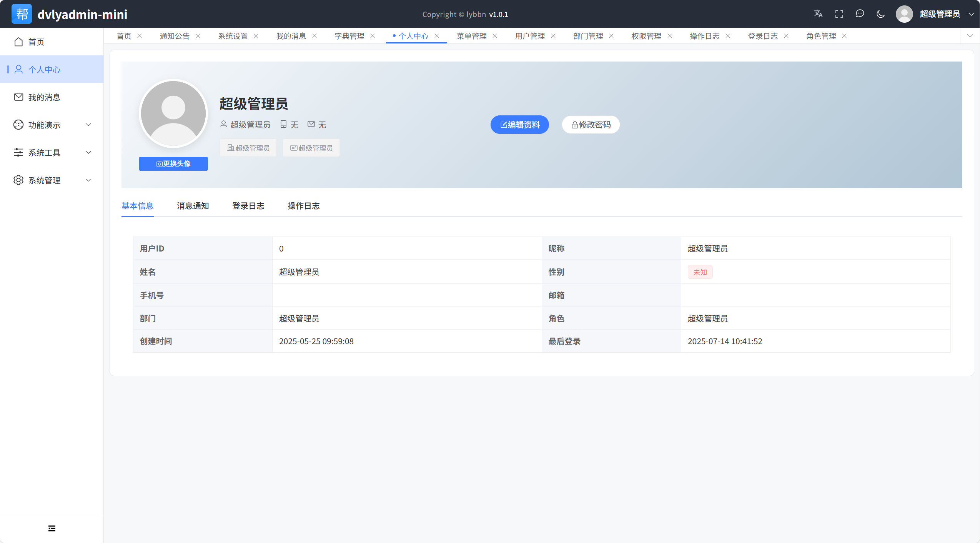Click the phone icon in profile header
This screenshot has height=543, width=980.
(283, 124)
